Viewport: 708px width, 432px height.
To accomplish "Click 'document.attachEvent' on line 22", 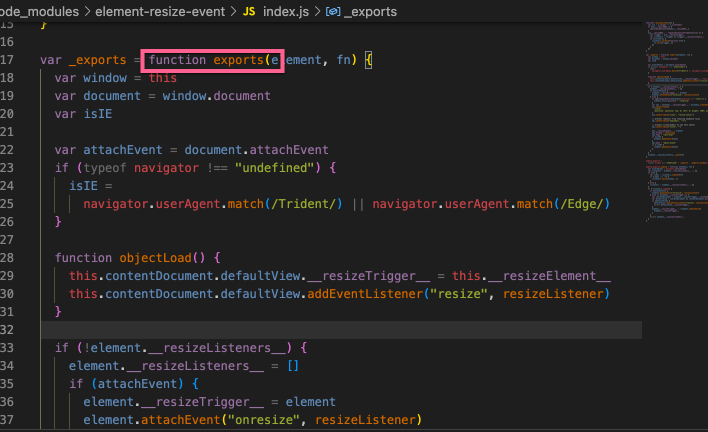I will pyautogui.click(x=256, y=150).
